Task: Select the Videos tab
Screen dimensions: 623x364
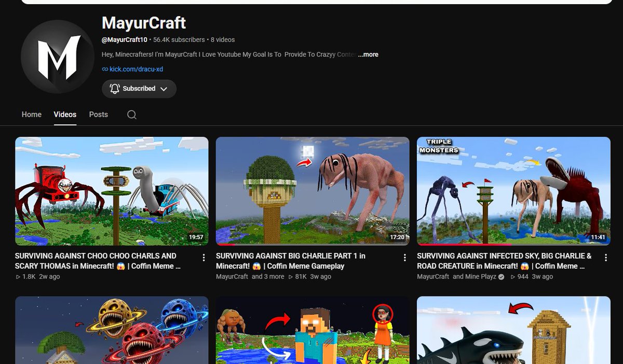Action: [65, 115]
